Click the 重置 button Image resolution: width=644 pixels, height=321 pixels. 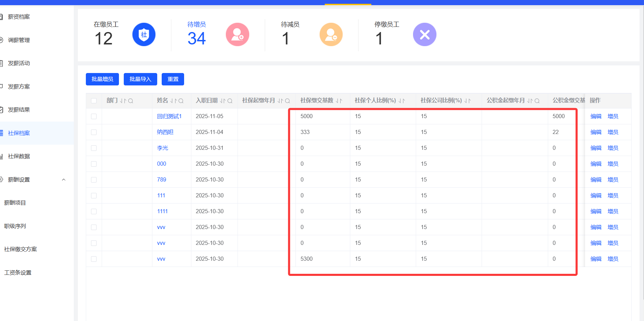click(x=173, y=79)
